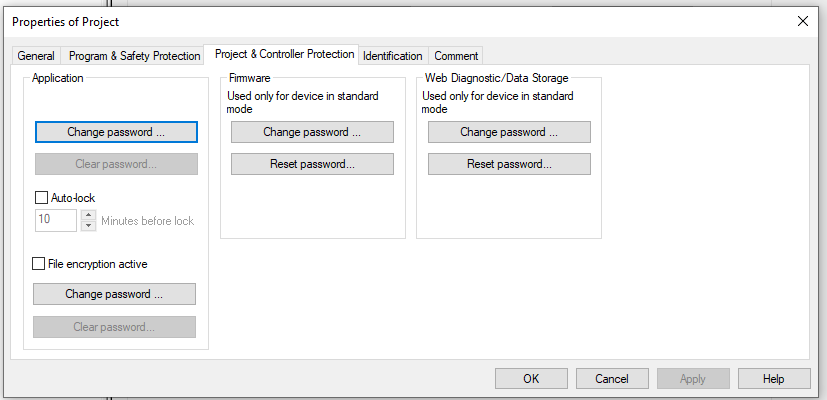Enable the Auto-lock checkbox
827x400 pixels.
pos(42,198)
